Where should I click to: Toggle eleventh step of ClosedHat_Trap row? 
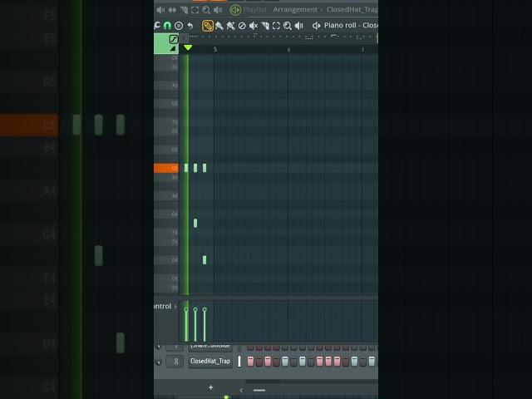[x=337, y=362]
